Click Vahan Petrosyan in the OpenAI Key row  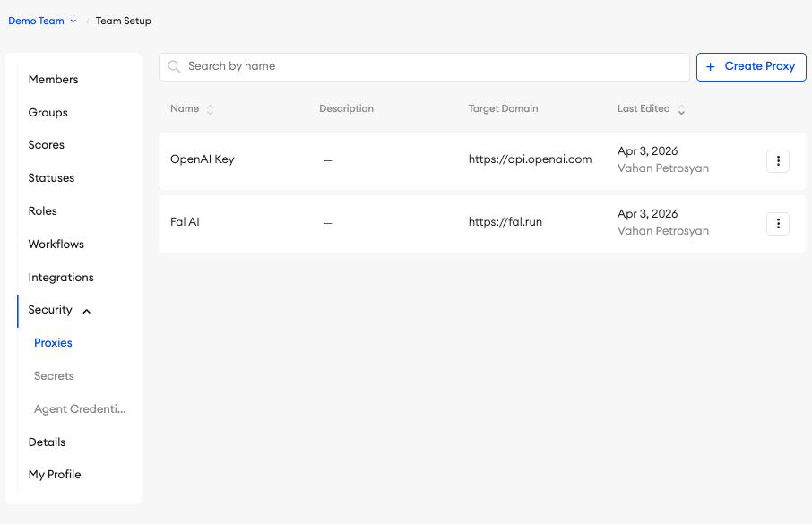coord(663,168)
